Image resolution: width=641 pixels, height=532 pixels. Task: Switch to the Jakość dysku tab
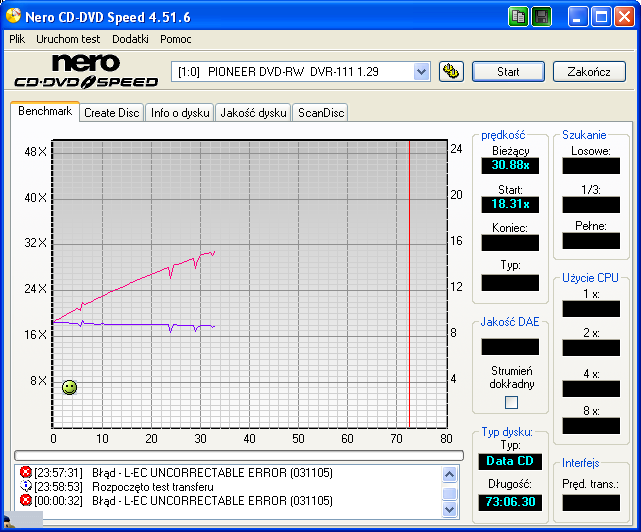[253, 113]
